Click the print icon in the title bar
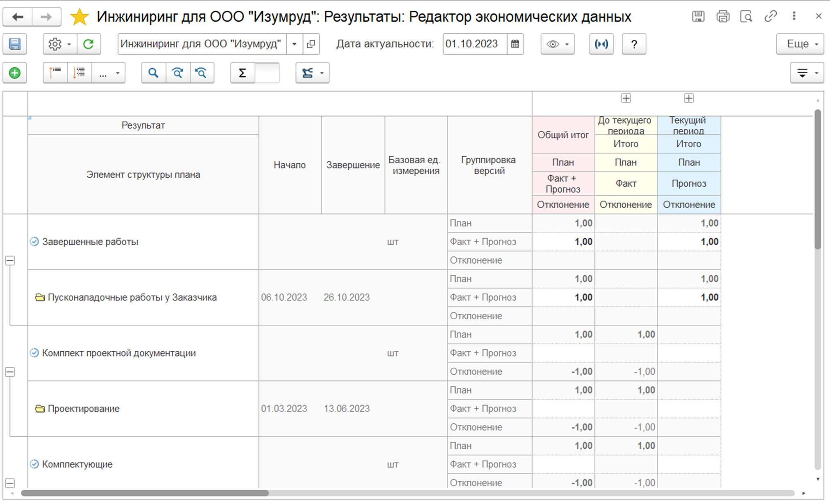 (x=723, y=17)
